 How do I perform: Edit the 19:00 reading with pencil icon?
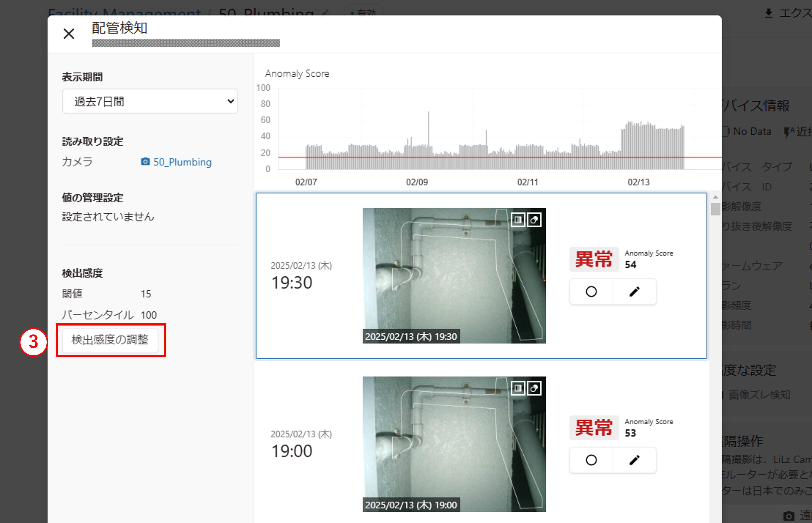point(634,460)
